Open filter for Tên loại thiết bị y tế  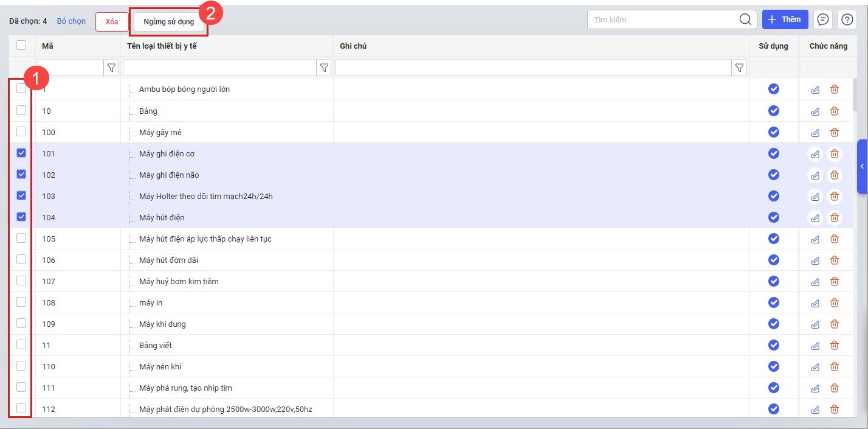pos(324,68)
